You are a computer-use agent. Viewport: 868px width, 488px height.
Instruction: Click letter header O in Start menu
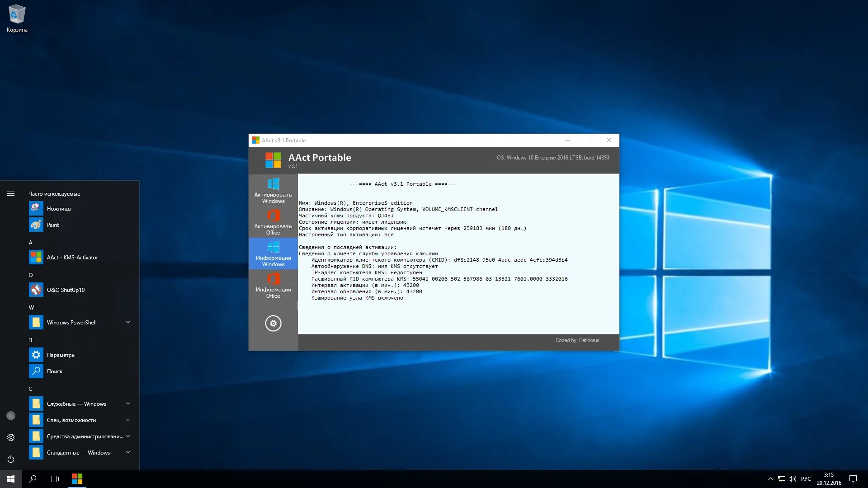(31, 275)
